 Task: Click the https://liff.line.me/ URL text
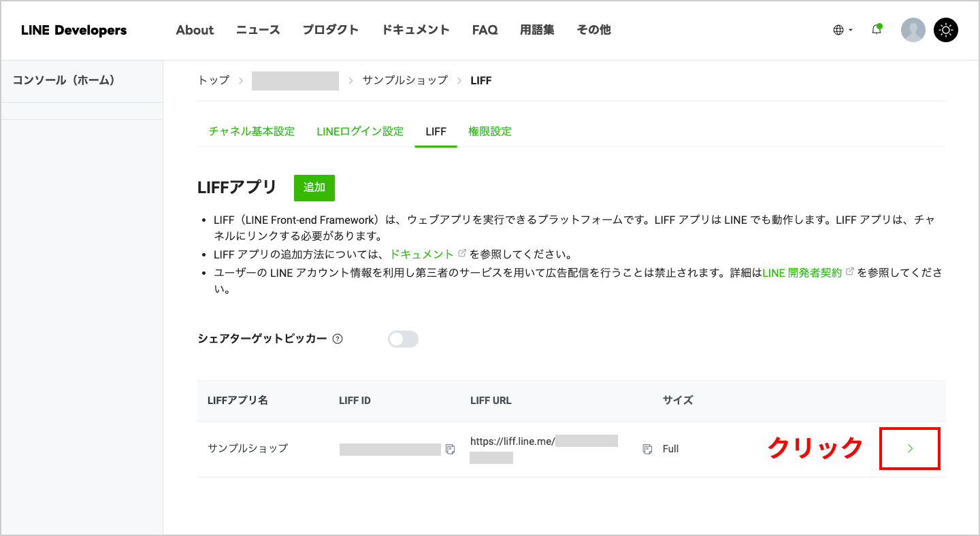pyautogui.click(x=512, y=441)
